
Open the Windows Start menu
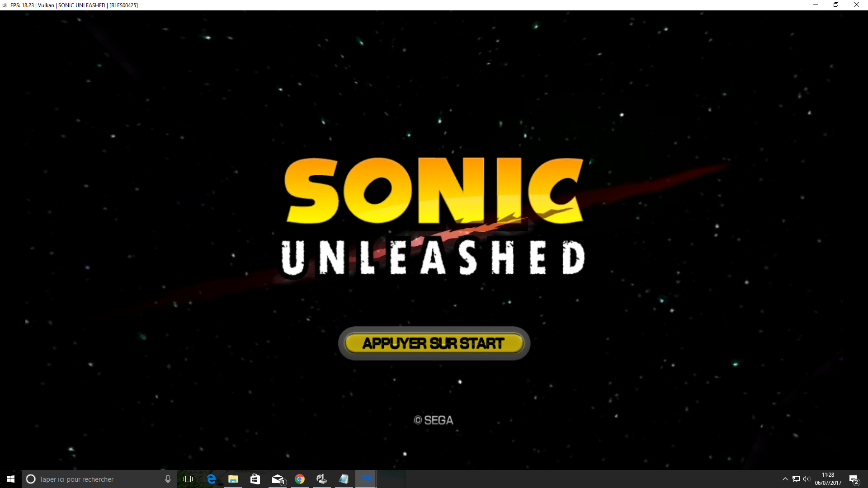click(x=11, y=479)
